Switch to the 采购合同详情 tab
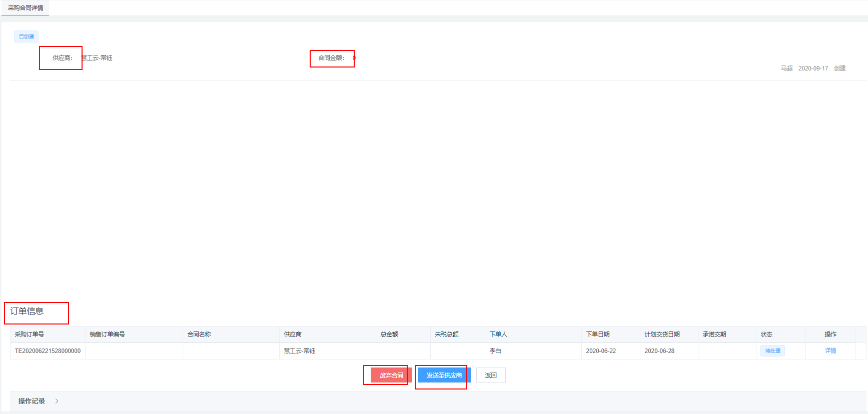This screenshot has height=414, width=868. [26, 8]
